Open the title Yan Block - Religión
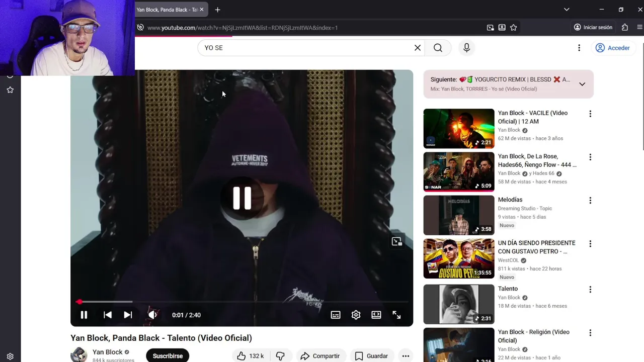This screenshot has height=362, width=644. pos(534,336)
